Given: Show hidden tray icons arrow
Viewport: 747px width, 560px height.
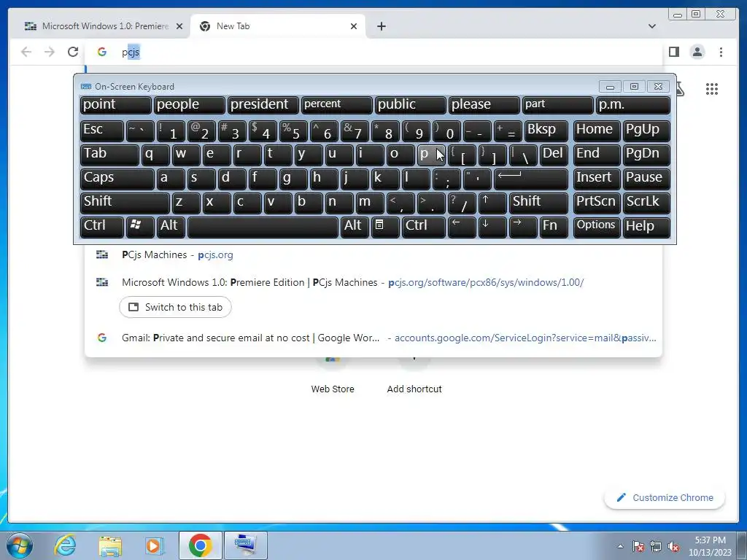Looking at the screenshot, I should pos(620,546).
